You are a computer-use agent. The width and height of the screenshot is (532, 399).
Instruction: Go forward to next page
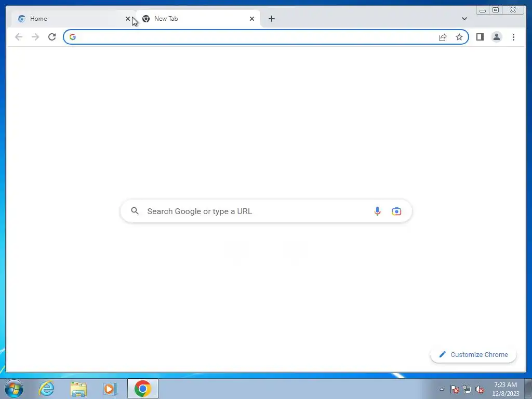(x=35, y=37)
